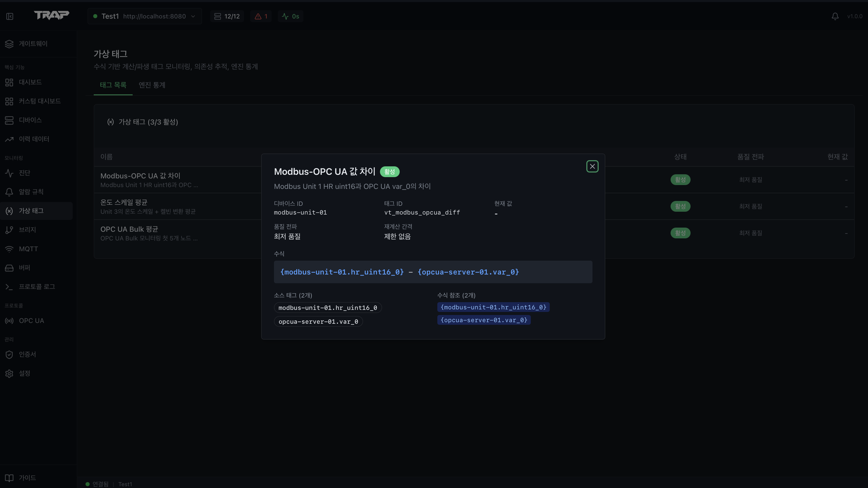Image resolution: width=868 pixels, height=488 pixels.
Task: Expand the Test1 gateway dropdown
Action: pyautogui.click(x=145, y=16)
